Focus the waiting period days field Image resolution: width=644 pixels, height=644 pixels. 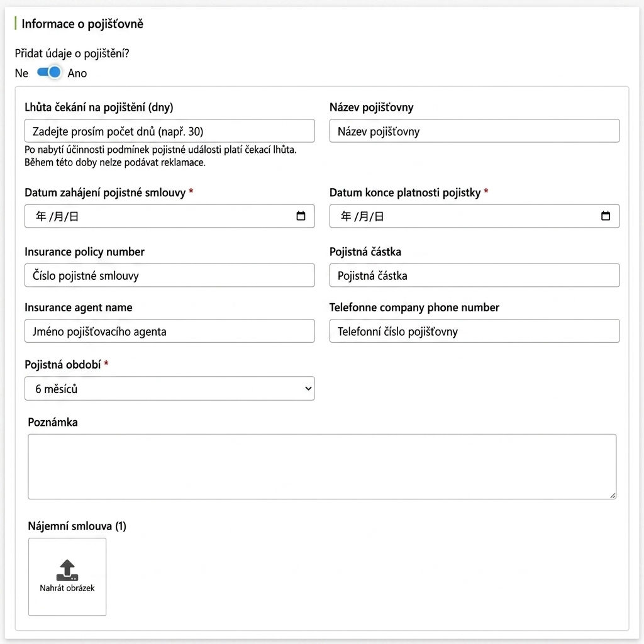click(x=170, y=131)
